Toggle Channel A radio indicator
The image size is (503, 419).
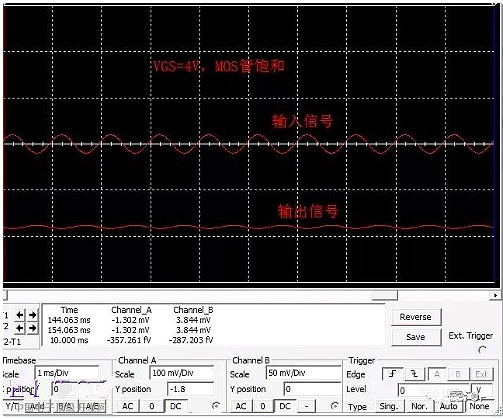coord(216,406)
